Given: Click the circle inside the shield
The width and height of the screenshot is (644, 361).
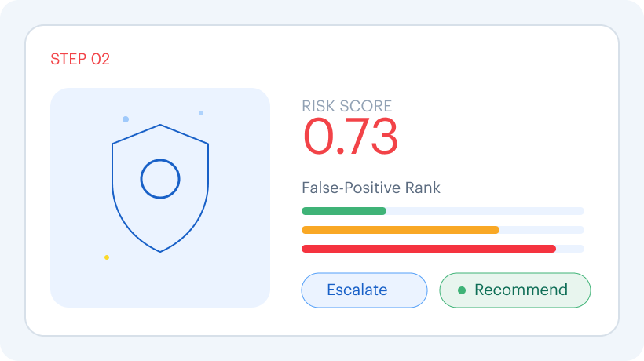Looking at the screenshot, I should tap(160, 179).
